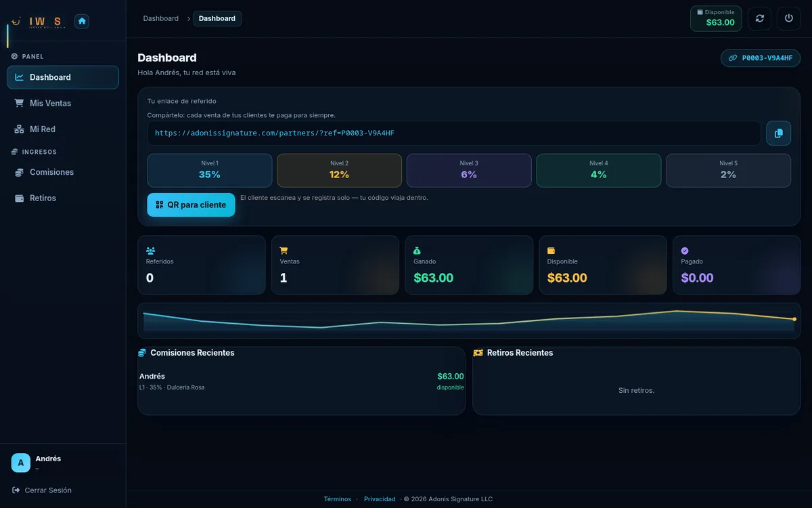The width and height of the screenshot is (812, 508).
Task: Click the home icon beside the logo
Action: [x=82, y=21]
